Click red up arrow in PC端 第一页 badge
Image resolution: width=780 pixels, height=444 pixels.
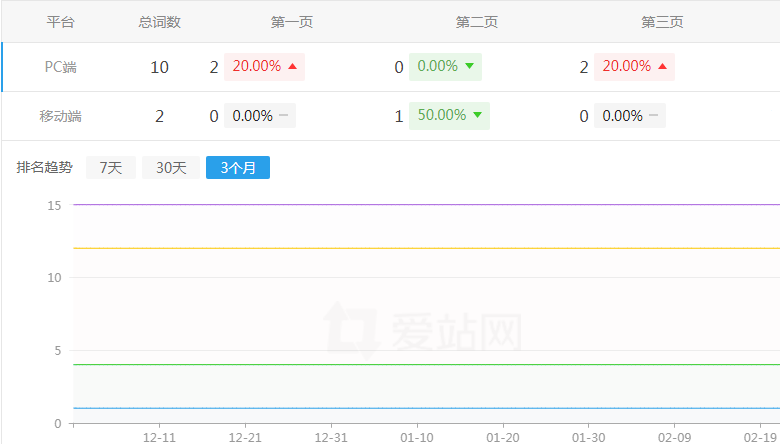click(292, 67)
